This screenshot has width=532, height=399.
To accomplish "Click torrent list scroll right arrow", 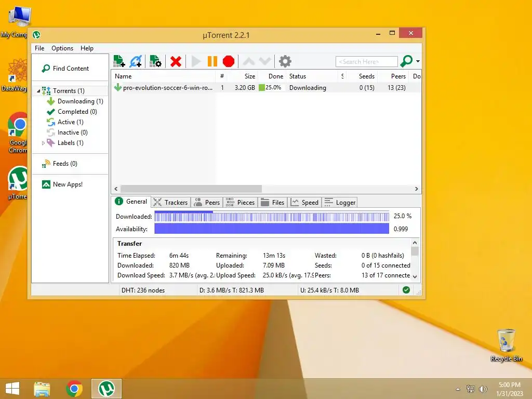I will [416, 189].
